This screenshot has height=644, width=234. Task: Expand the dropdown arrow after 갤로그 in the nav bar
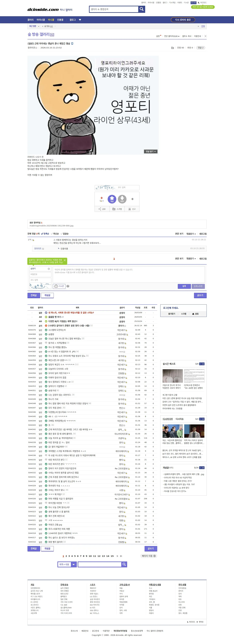click(x=80, y=20)
